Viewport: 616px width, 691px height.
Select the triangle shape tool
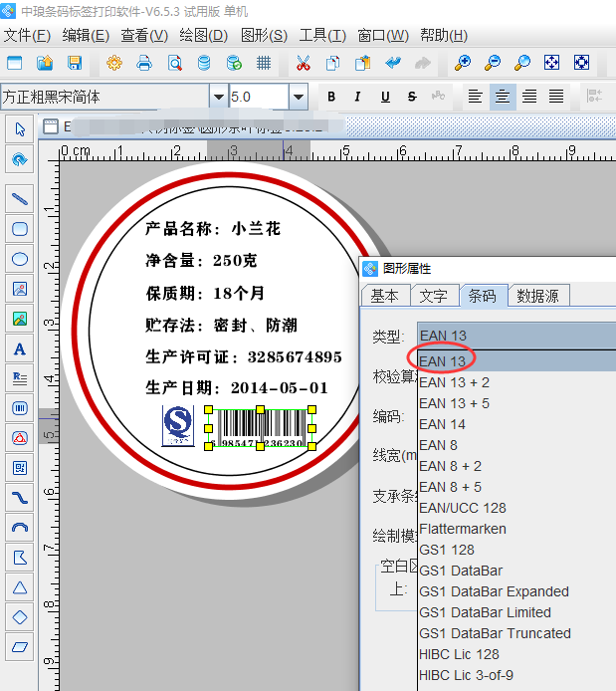click(19, 587)
